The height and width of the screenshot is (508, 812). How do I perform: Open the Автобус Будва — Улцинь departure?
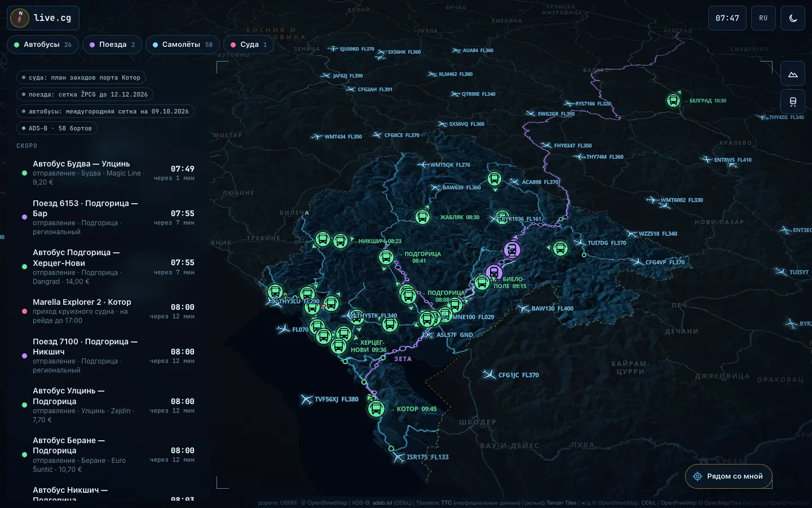click(x=107, y=173)
